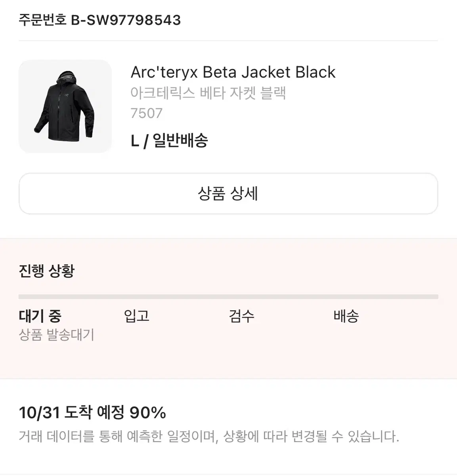Viewport: 457px width, 476px height.
Task: Select the Arc'teryx Beta Jacket Black title
Action: click(x=233, y=72)
